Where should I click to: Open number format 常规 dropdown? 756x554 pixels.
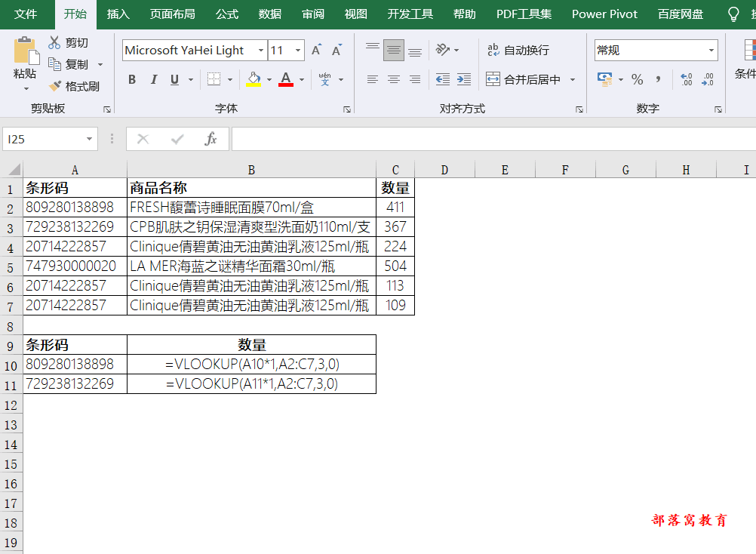pos(711,50)
